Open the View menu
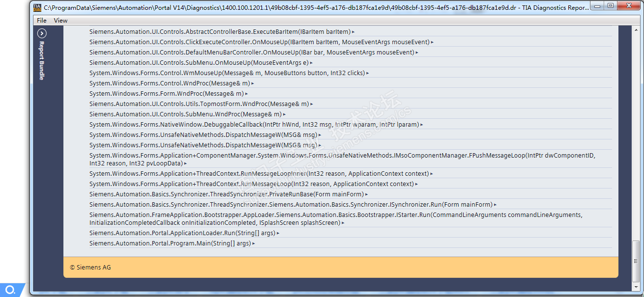The image size is (644, 297). click(60, 20)
